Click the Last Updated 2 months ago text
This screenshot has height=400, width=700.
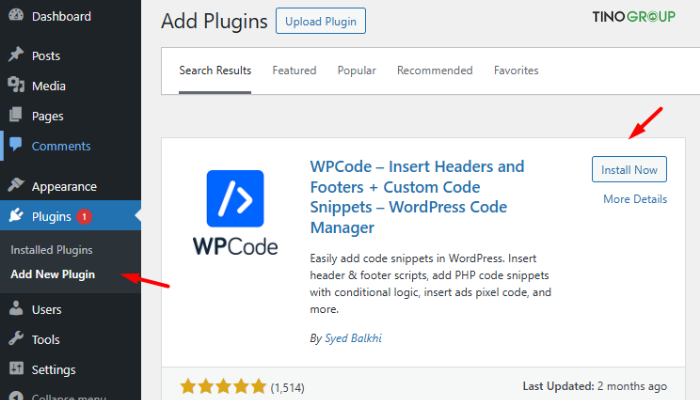pyautogui.click(x=595, y=386)
